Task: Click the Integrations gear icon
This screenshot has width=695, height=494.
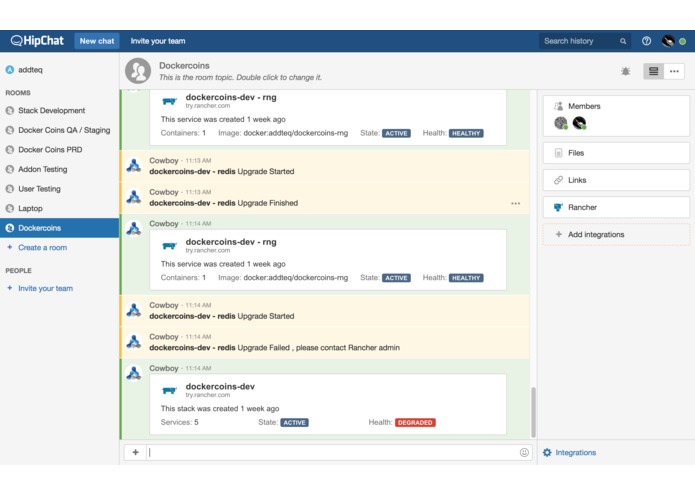Action: coord(547,452)
